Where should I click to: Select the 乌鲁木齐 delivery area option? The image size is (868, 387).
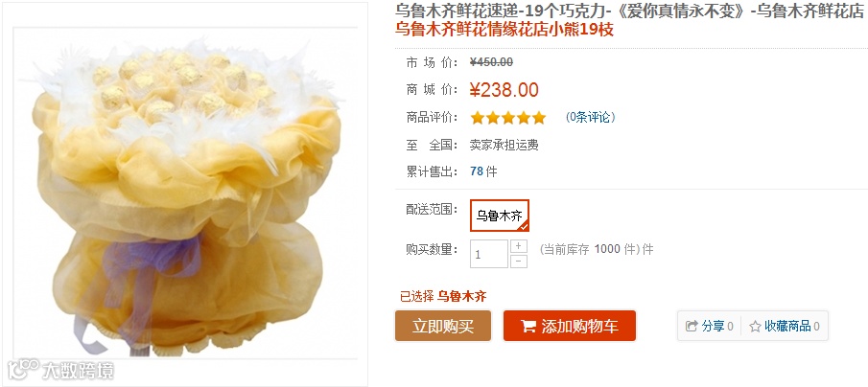click(500, 216)
